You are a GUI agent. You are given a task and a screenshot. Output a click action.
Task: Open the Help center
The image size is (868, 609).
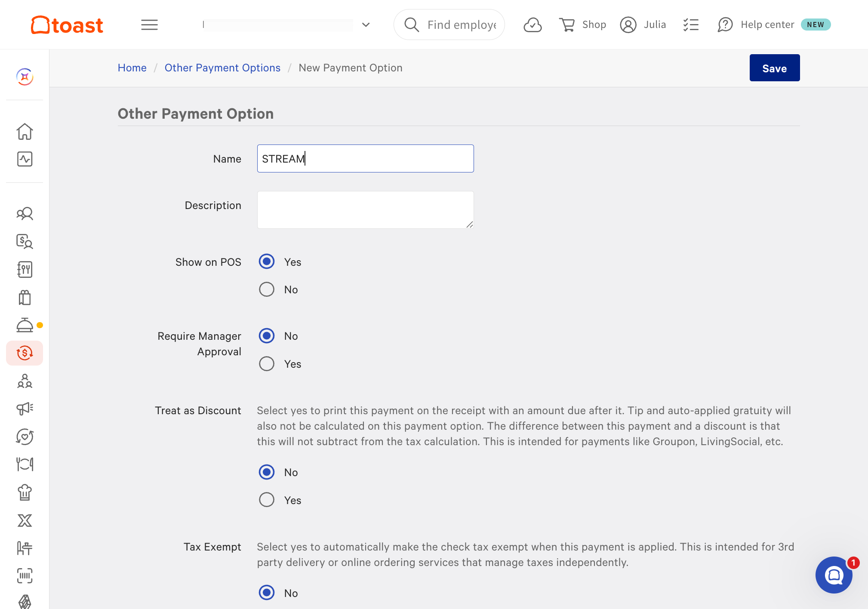[756, 25]
